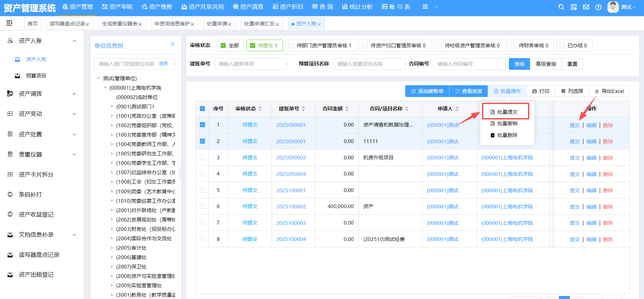Click into the 建账单号 input field

coord(251,64)
